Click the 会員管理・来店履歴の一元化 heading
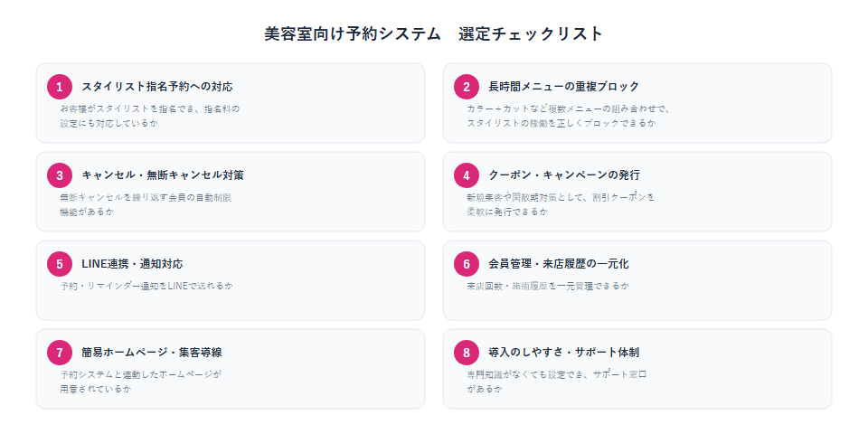 pos(559,264)
